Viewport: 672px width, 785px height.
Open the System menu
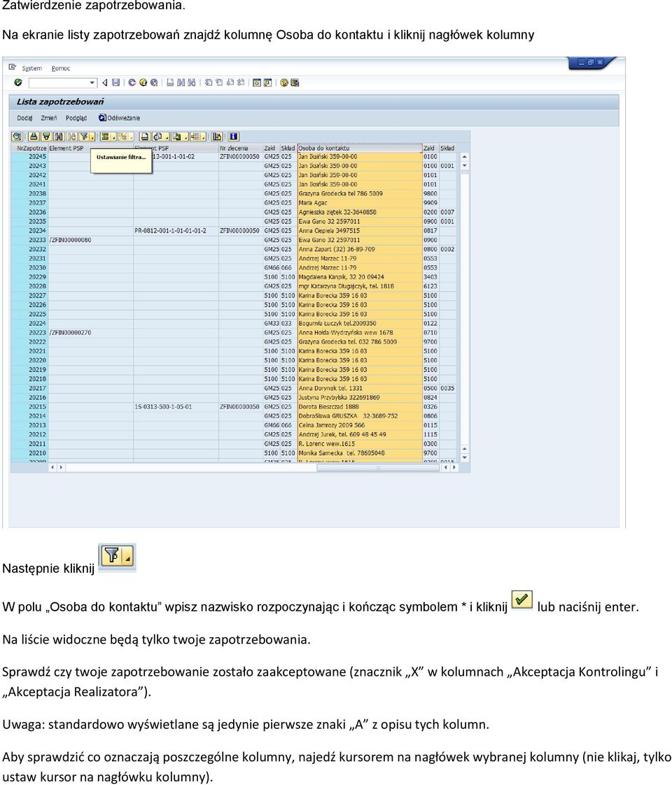pyautogui.click(x=32, y=68)
